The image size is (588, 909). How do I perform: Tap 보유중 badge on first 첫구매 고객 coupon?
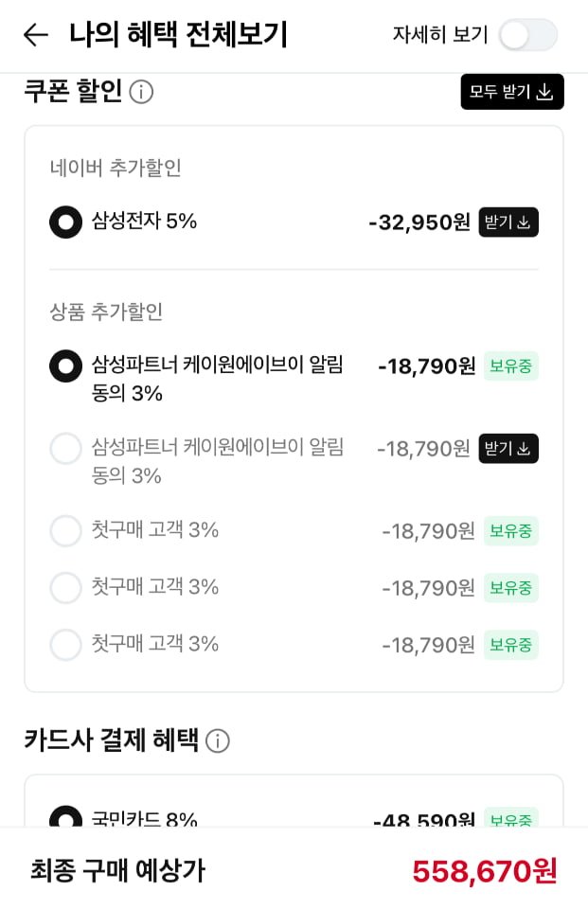click(x=510, y=530)
